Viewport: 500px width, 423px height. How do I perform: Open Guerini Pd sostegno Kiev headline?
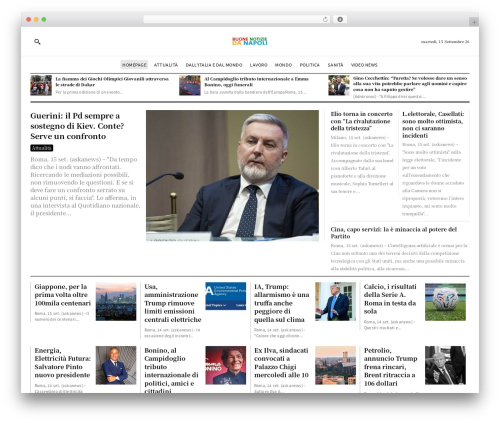[77, 126]
